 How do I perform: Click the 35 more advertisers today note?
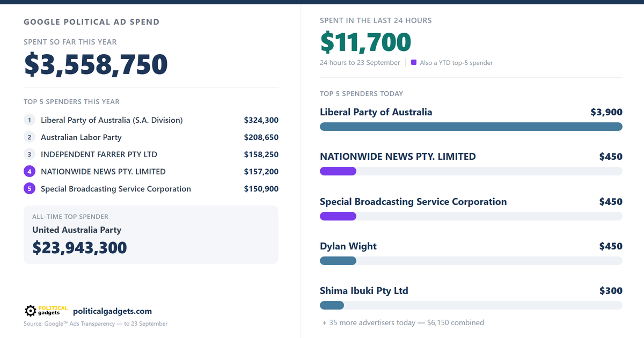point(403,322)
